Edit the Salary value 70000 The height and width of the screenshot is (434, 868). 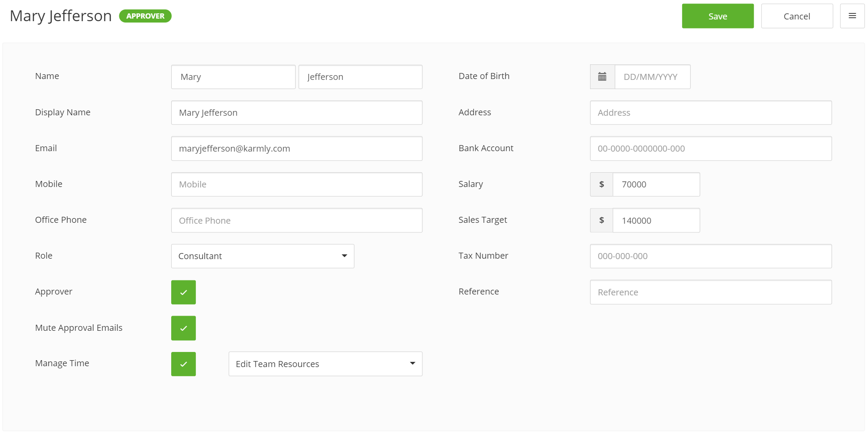point(656,184)
